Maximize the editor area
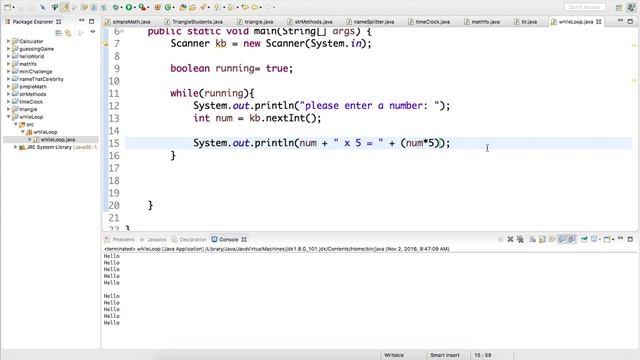This screenshot has width=640, height=360. [630, 21]
